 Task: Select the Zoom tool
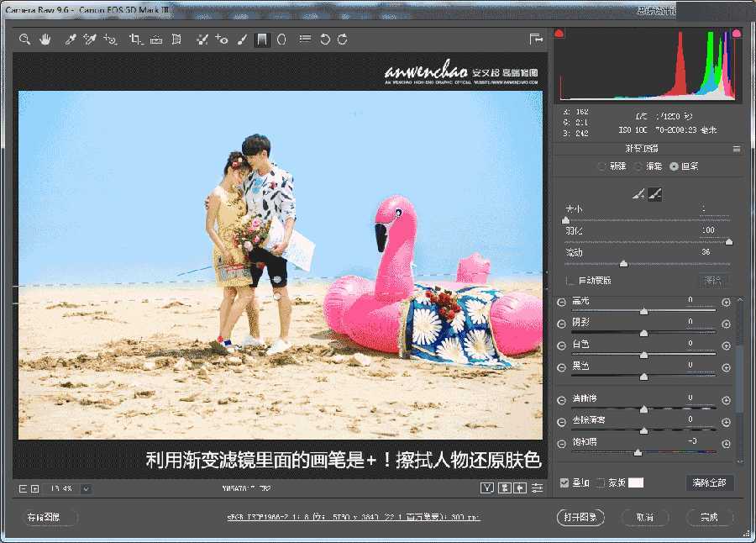(x=25, y=39)
